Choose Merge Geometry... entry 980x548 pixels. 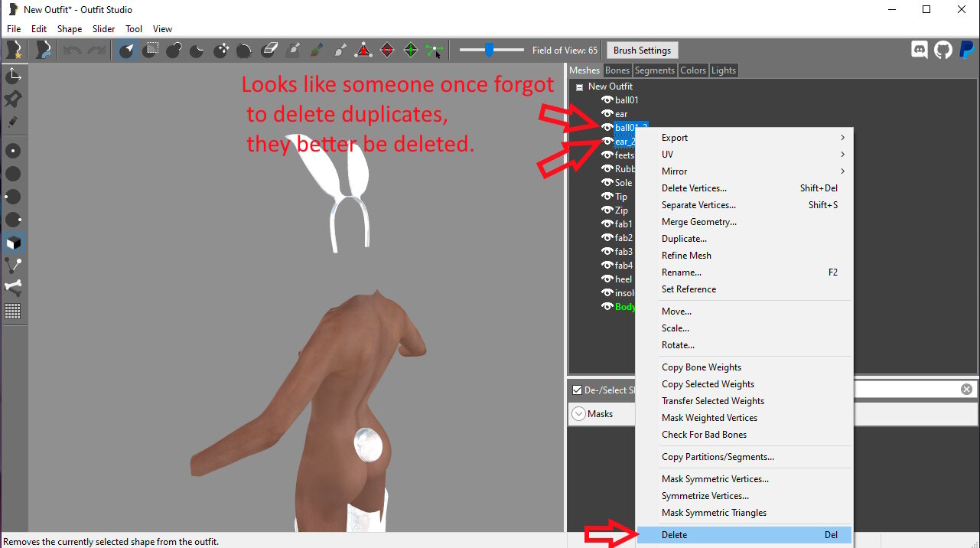click(744, 222)
